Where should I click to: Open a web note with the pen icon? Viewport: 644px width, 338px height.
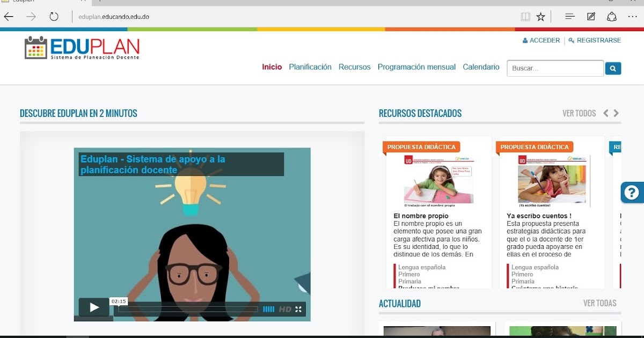[x=590, y=16]
